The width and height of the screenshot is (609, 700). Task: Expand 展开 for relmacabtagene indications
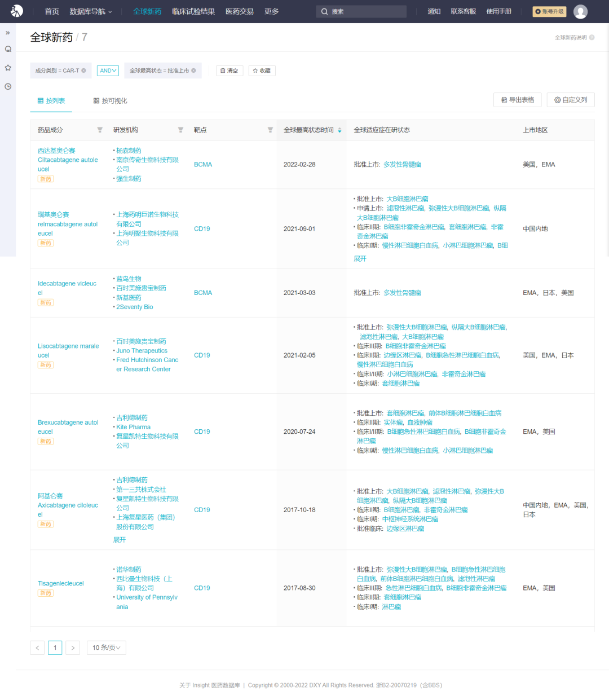point(360,258)
